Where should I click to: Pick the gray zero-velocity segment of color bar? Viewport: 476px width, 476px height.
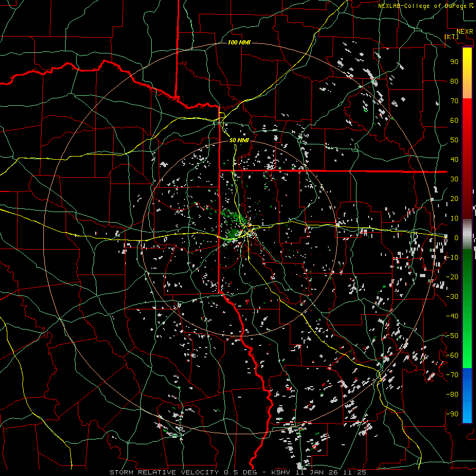[x=467, y=234]
